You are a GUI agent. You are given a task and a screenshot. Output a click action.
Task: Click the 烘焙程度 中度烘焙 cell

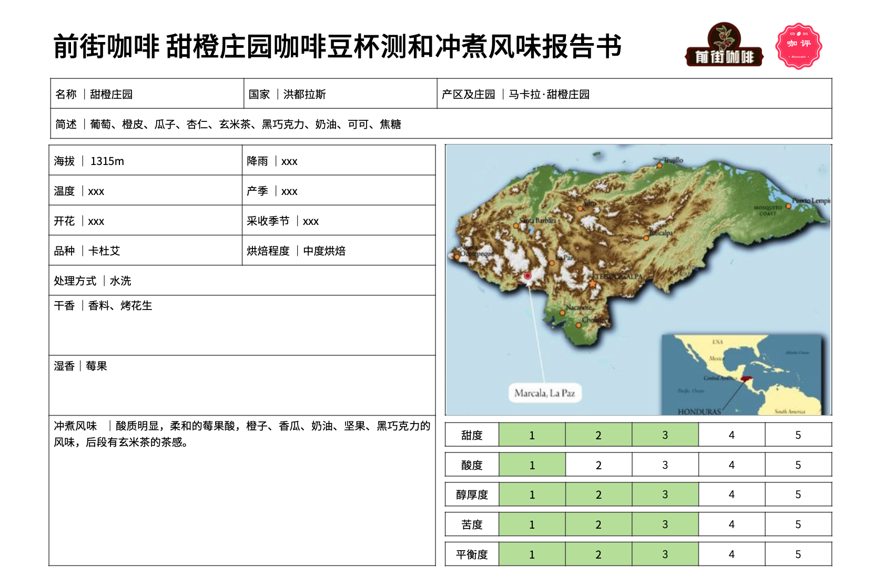point(338,251)
